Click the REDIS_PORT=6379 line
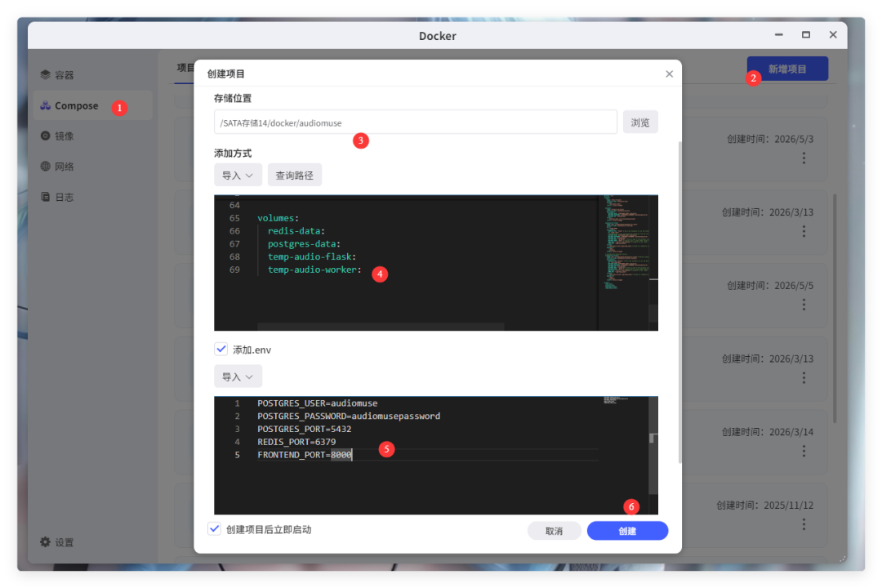 (296, 442)
